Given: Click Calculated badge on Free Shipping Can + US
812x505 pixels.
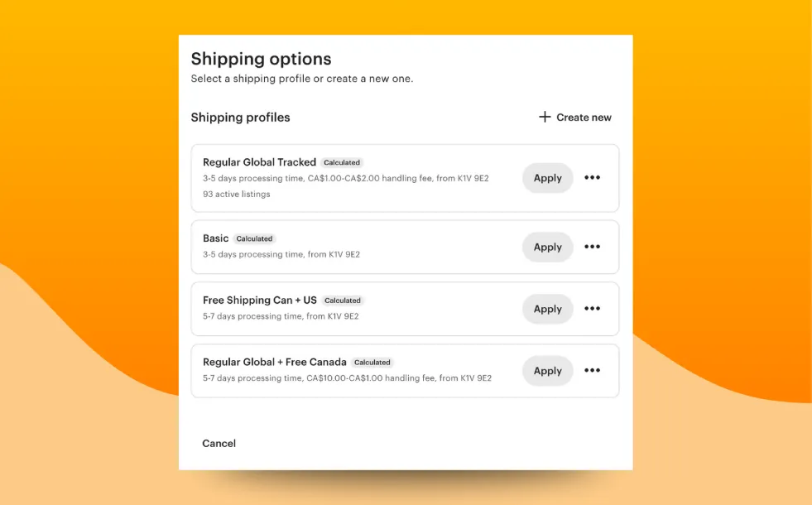Looking at the screenshot, I should click(343, 301).
